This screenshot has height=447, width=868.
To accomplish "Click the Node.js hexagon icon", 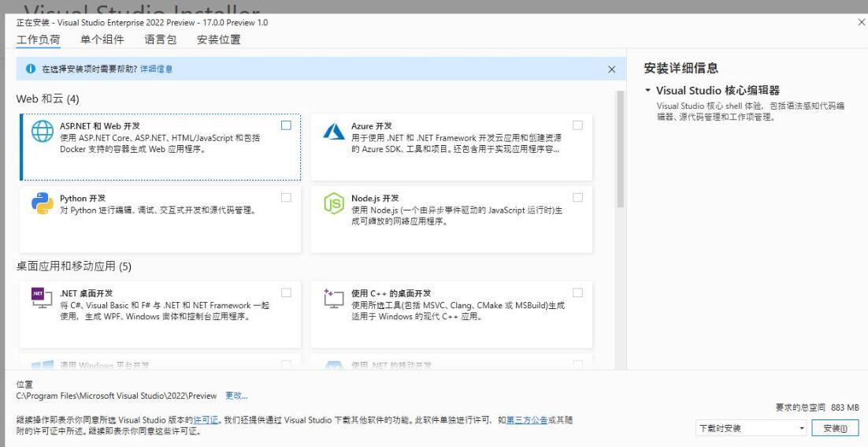I will tap(335, 203).
